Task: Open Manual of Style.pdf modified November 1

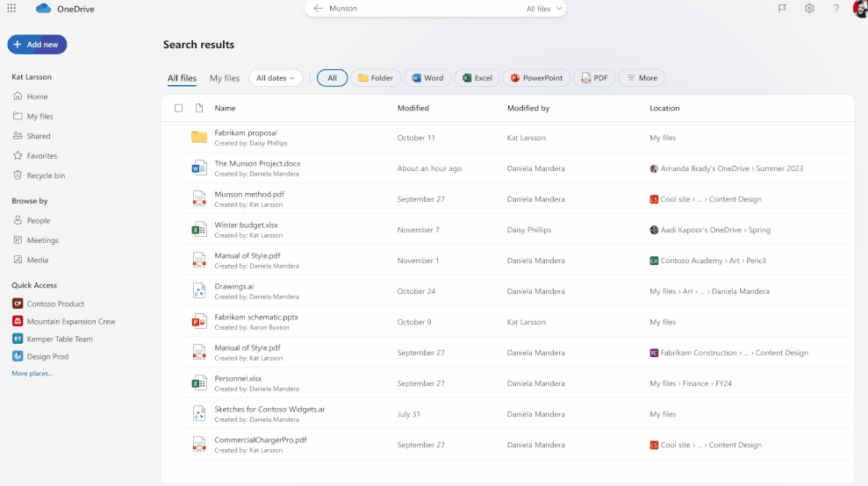Action: [247, 256]
